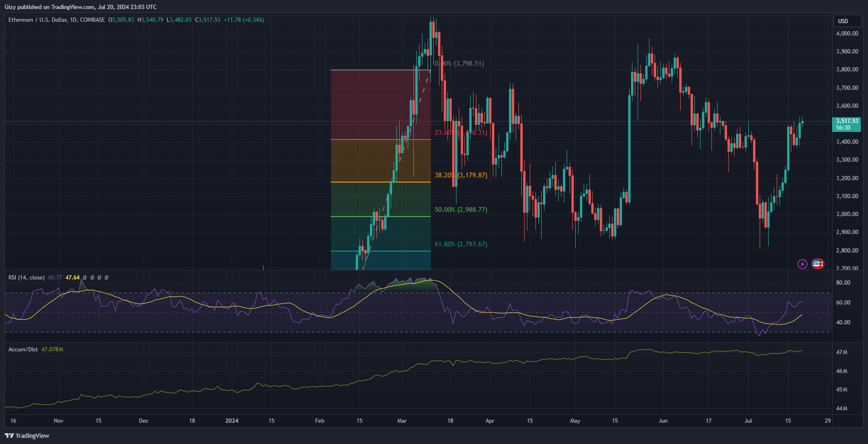Screen dimensions: 868x444
Task: Click the Fibonacci 23.60% level label
Action: pyautogui.click(x=461, y=132)
